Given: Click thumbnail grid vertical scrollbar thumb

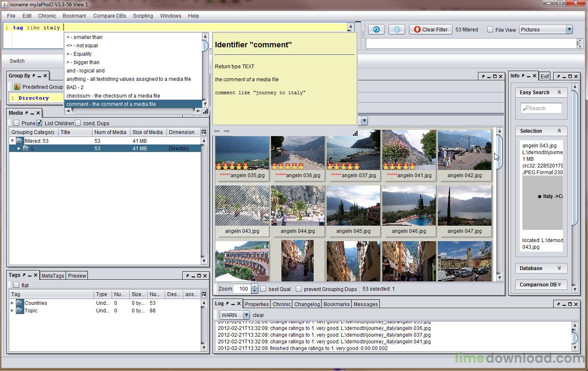Looking at the screenshot, I should [499, 152].
